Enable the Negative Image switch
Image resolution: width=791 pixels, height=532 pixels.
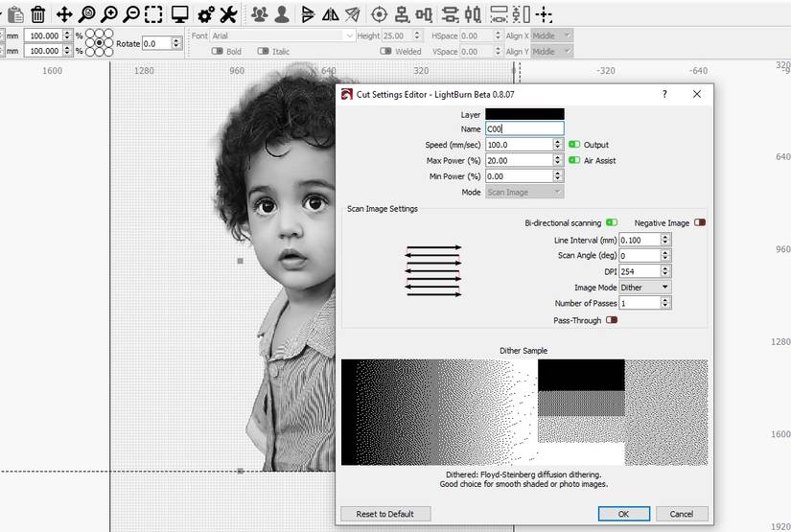[700, 222]
